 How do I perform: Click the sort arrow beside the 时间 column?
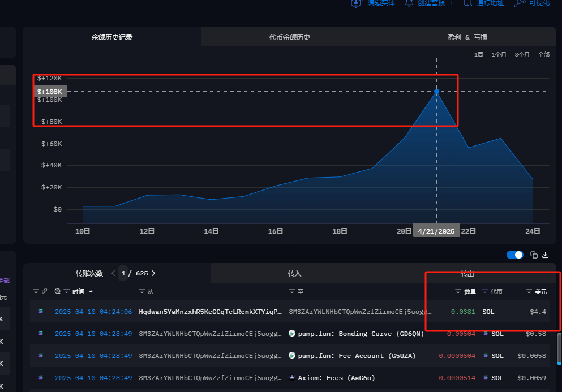coord(91,291)
